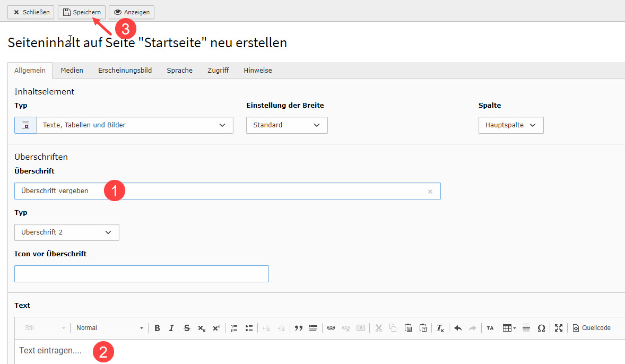Click the Speichern button
The height and width of the screenshot is (364, 625).
[x=82, y=12]
